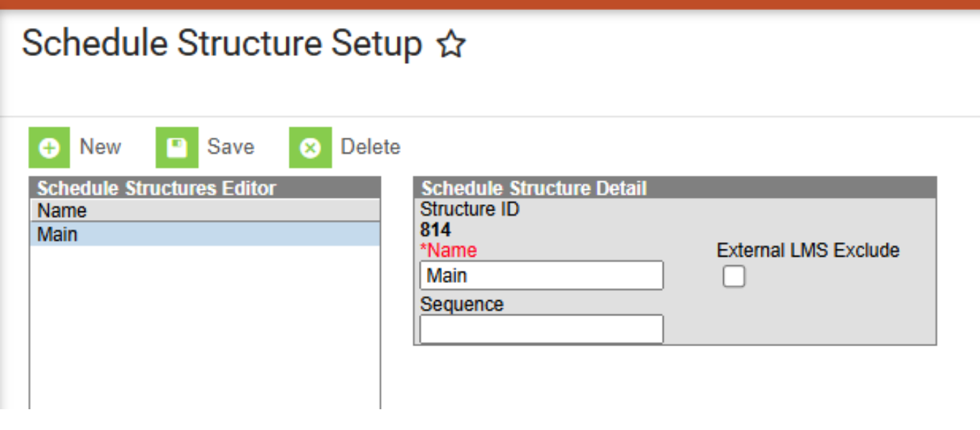This screenshot has height=430, width=980.
Task: Click the favorite star beside the page title
Action: point(451,45)
